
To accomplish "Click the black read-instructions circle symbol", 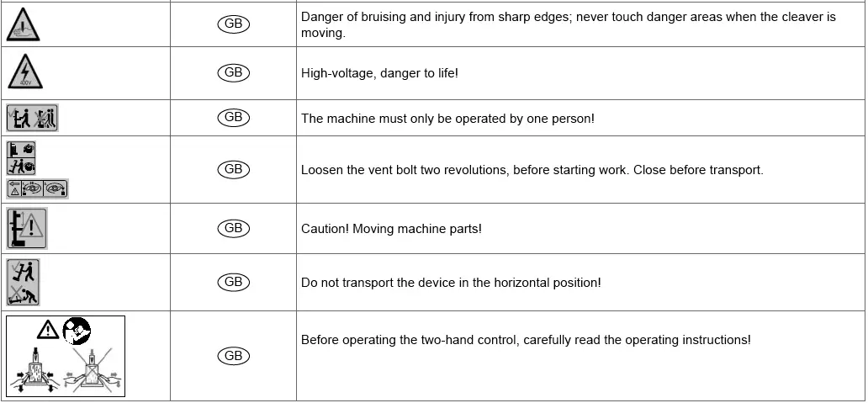I will (77, 329).
